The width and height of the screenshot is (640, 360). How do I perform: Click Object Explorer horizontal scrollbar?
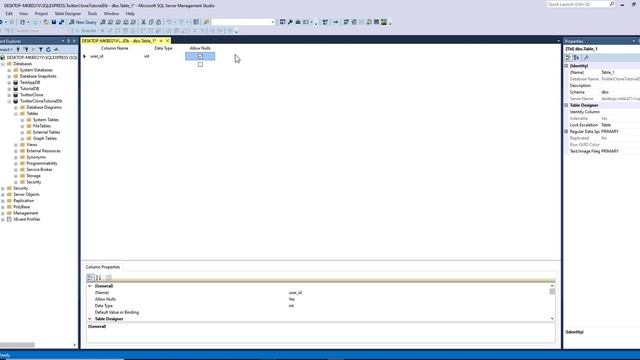(x=37, y=345)
